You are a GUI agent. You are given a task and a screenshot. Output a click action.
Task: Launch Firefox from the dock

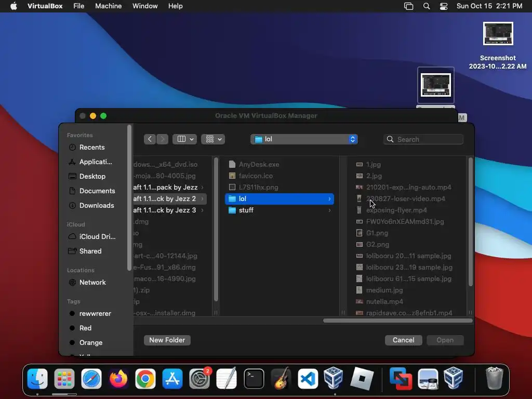click(118, 379)
